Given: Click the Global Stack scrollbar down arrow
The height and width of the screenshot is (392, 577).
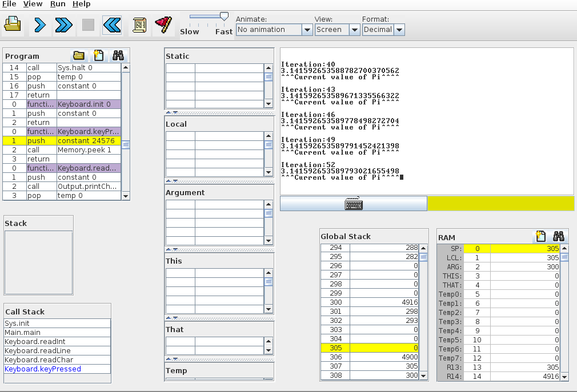Looking at the screenshot, I should (423, 376).
